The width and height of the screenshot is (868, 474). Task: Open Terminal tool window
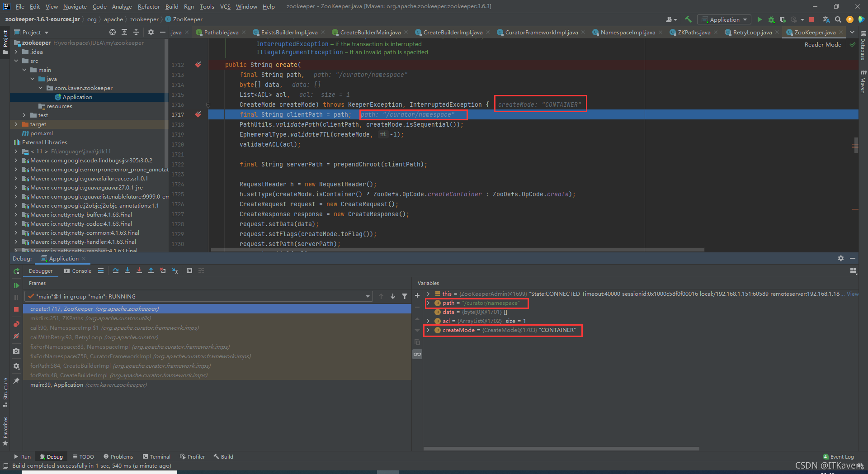pyautogui.click(x=156, y=457)
